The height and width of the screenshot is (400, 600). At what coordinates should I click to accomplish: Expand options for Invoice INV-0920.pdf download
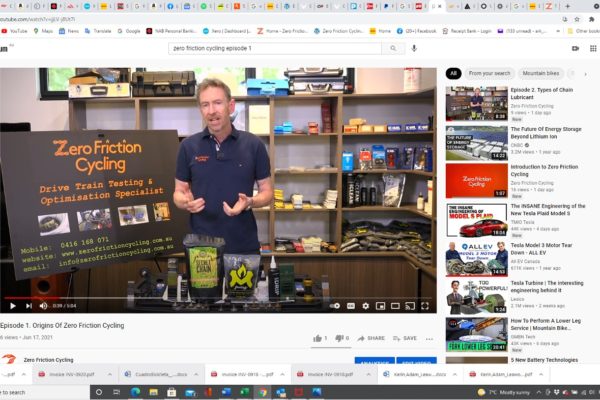(x=110, y=374)
